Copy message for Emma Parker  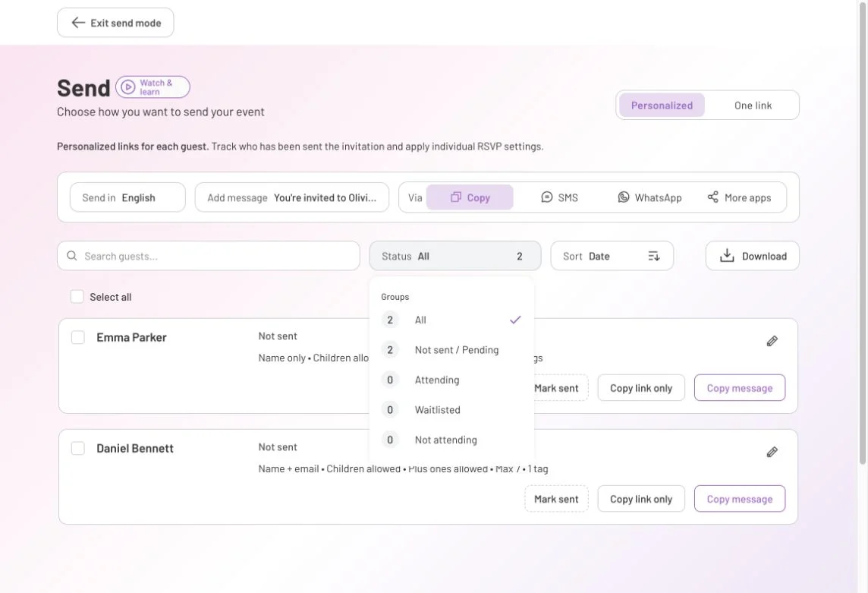[740, 388]
